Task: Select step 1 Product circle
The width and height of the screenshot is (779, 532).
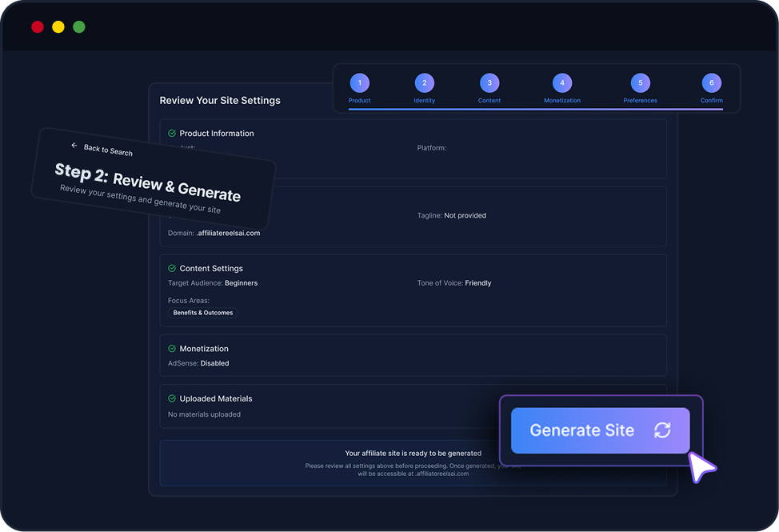Action: 359,83
